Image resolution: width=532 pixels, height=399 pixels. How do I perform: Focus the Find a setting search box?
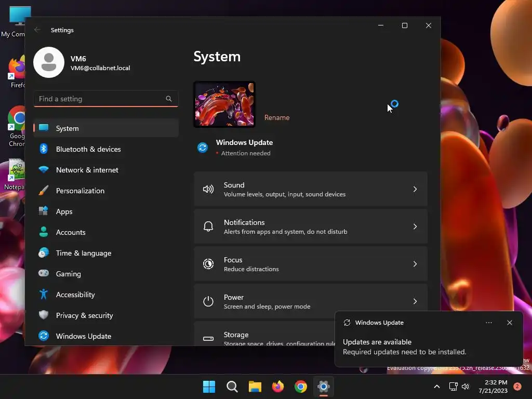point(106,99)
